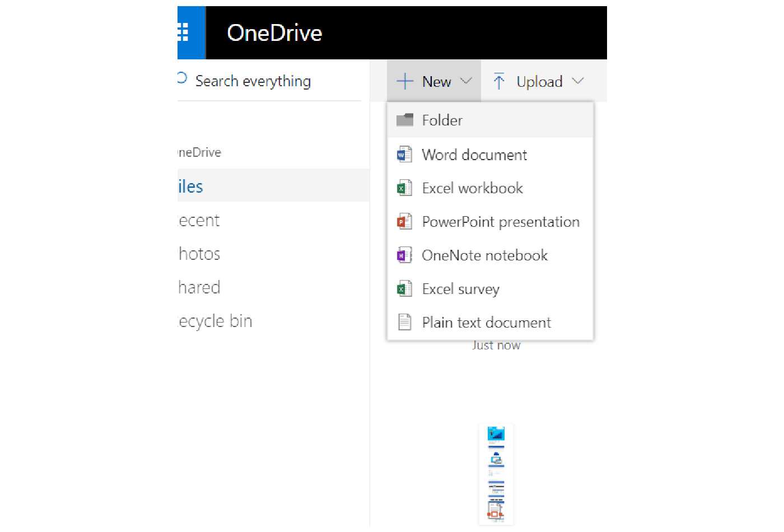Create a new Excel survey

click(x=490, y=289)
